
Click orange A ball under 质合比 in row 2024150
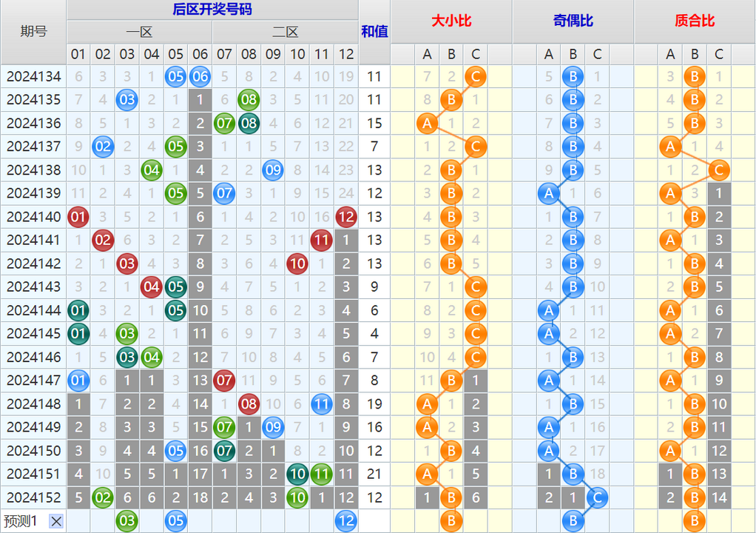tap(670, 451)
